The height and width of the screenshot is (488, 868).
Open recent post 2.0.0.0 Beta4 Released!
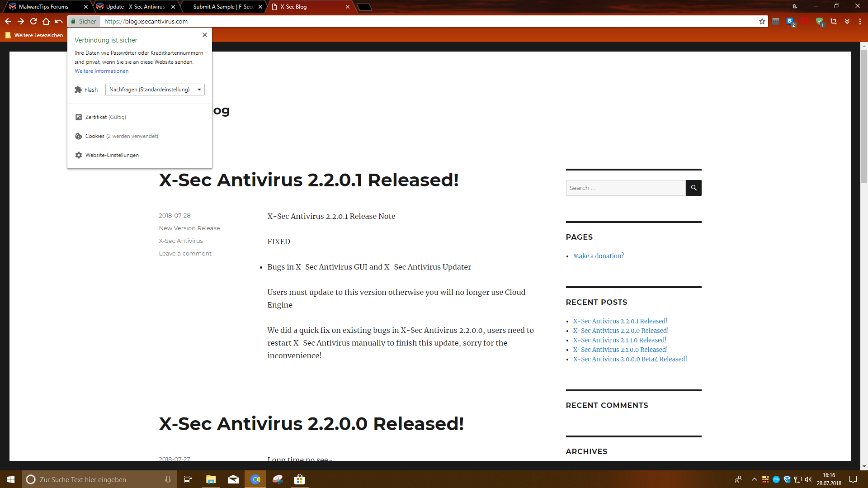pyautogui.click(x=630, y=359)
